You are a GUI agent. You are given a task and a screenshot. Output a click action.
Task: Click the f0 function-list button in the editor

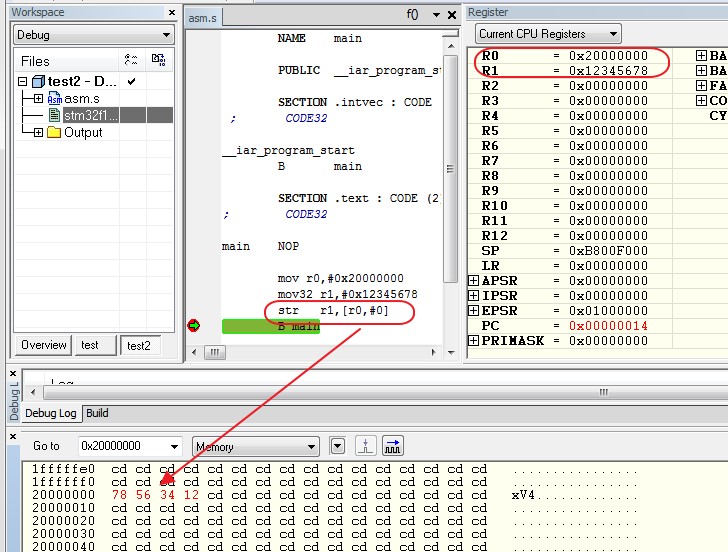412,15
